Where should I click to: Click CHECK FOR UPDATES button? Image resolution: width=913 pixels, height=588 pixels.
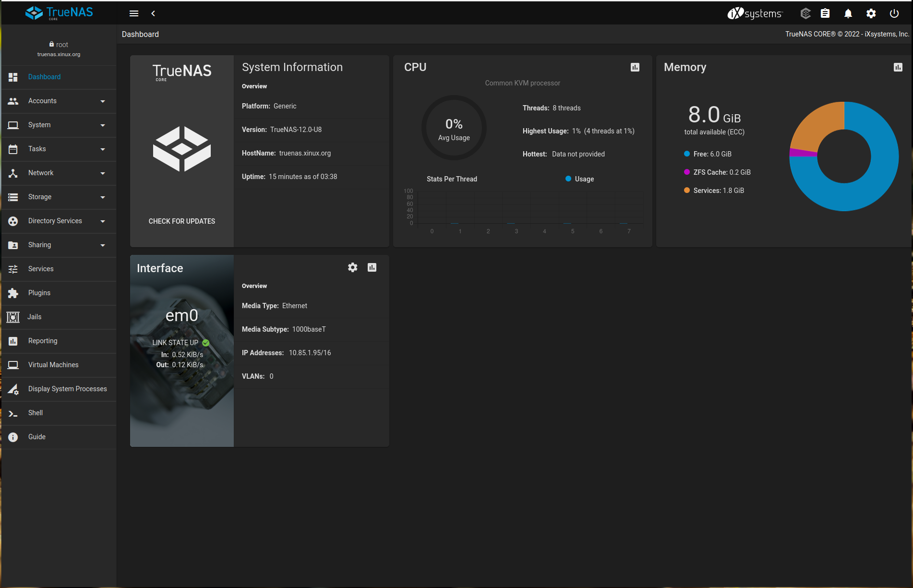pyautogui.click(x=181, y=221)
